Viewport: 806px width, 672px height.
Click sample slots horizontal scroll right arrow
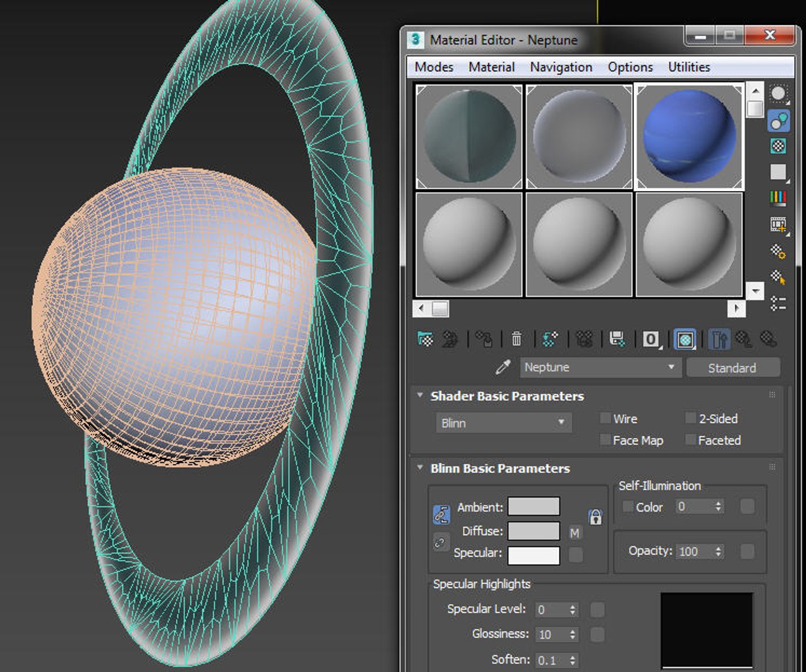coord(736,308)
